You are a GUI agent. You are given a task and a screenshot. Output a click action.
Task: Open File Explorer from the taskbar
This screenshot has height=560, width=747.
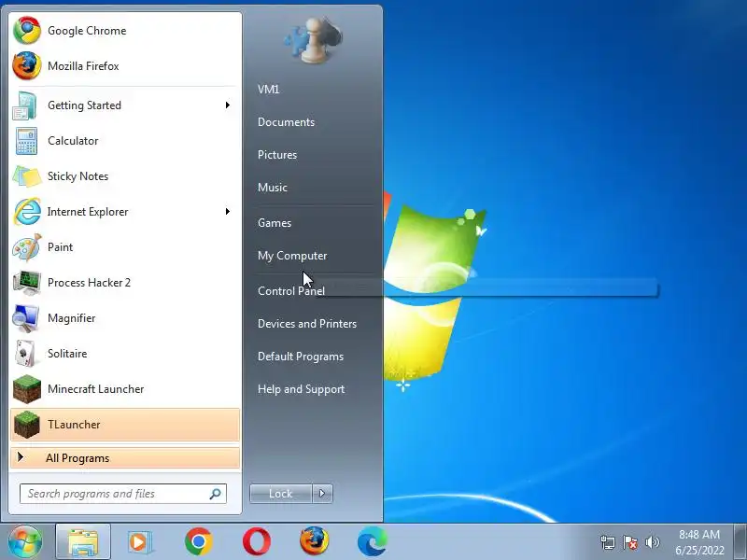point(83,542)
